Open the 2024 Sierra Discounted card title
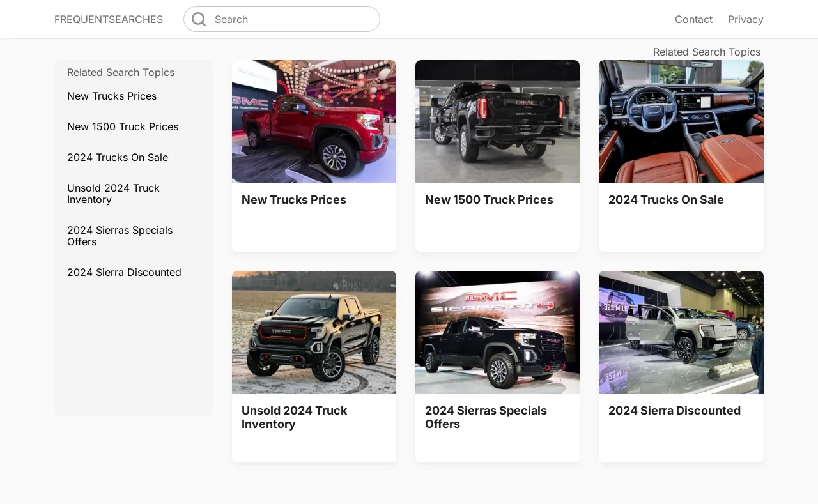The height and width of the screenshot is (504, 818). pyautogui.click(x=674, y=411)
